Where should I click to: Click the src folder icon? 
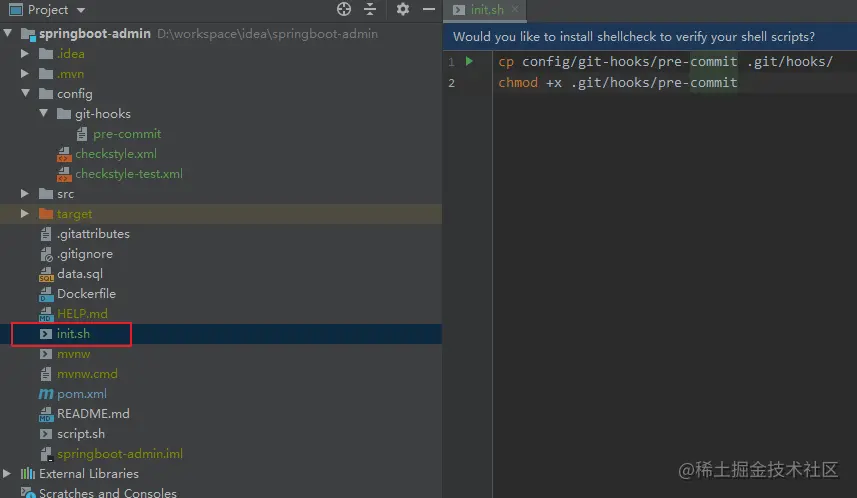click(46, 194)
